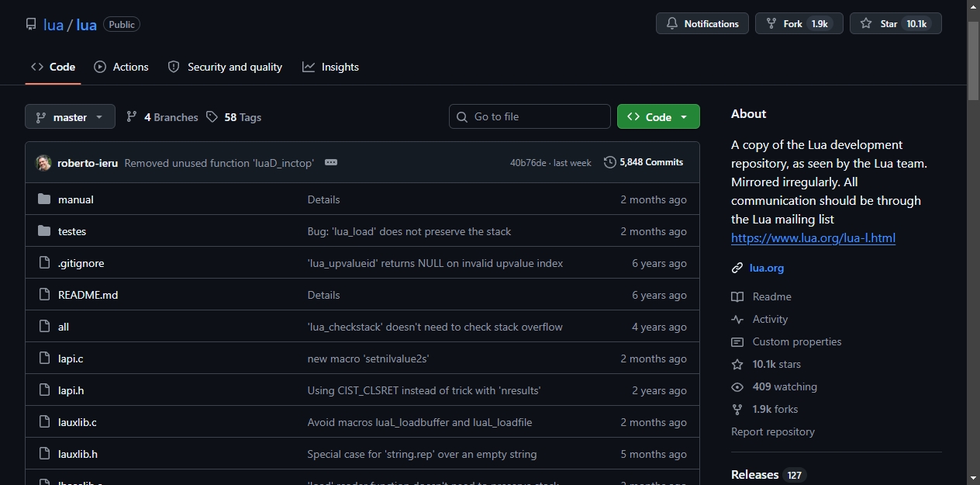Viewport: 980px width, 485px height.
Task: Open the lapi.c file
Action: click(71, 359)
